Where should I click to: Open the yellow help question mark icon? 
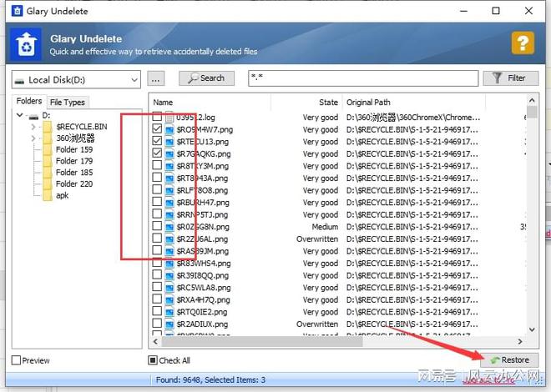[523, 43]
